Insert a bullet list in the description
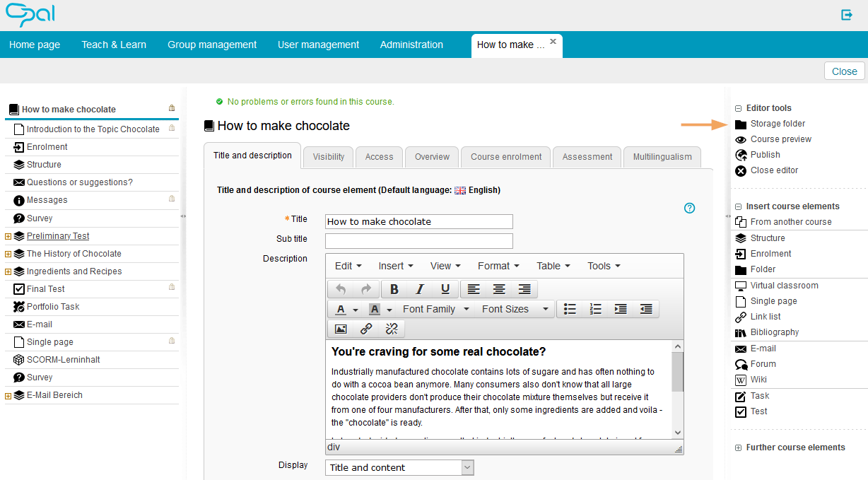The image size is (868, 480). (x=570, y=309)
